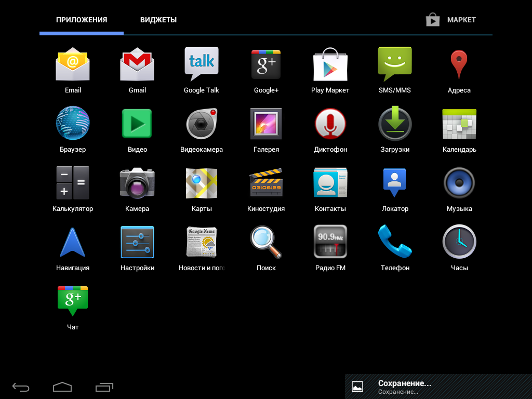532x399 pixels.
Task: Open the Email app
Action: click(73, 70)
